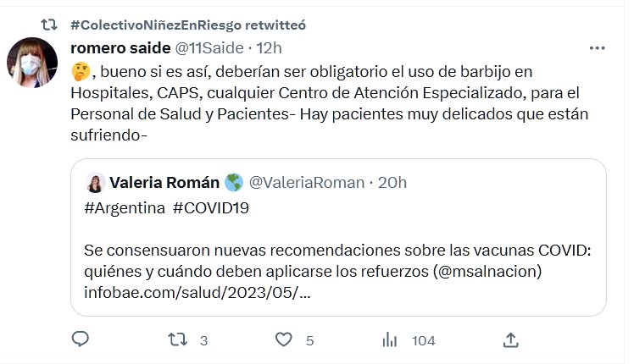Open tweet analytics via the bar chart icon
Image resolution: width=634 pixels, height=364 pixels.
coord(391,339)
